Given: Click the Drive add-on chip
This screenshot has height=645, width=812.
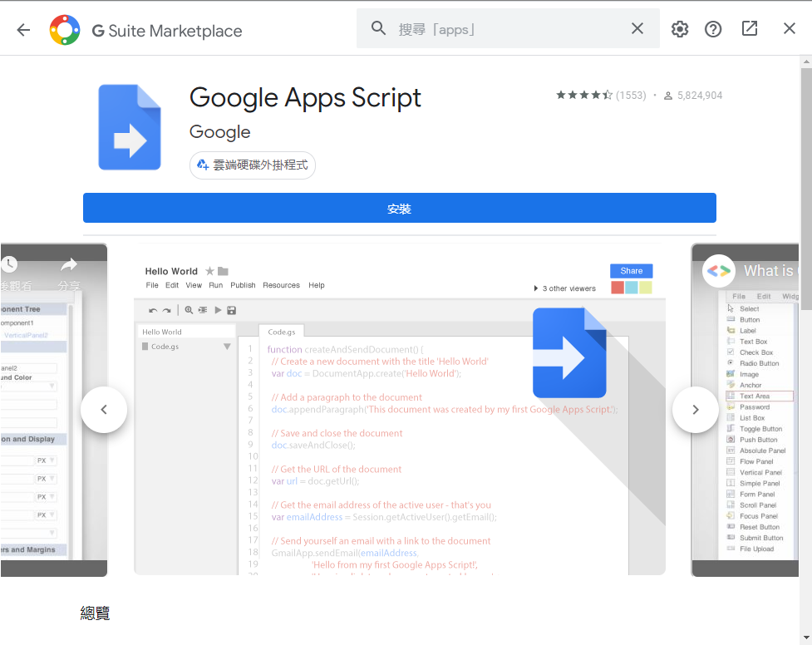Looking at the screenshot, I should click(252, 165).
